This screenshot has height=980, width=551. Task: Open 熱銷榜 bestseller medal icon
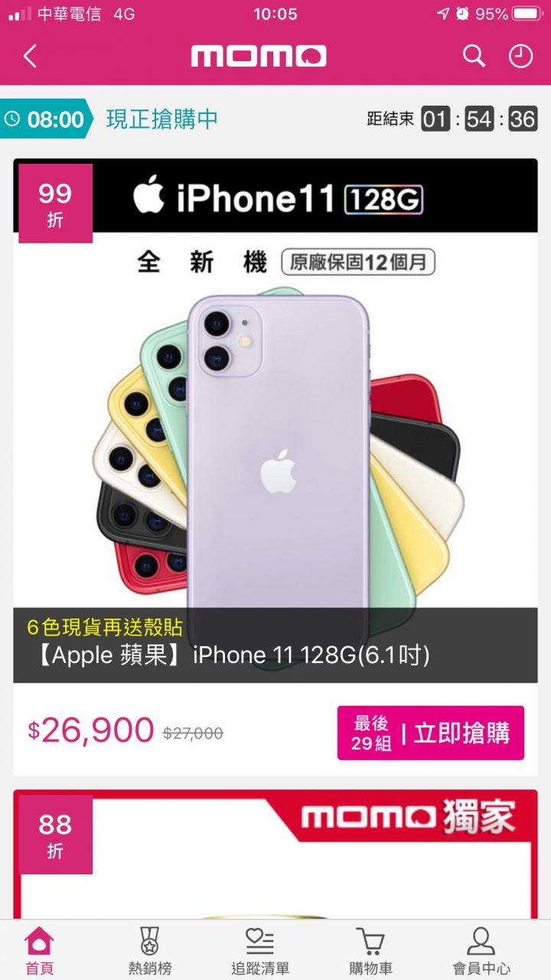149,950
